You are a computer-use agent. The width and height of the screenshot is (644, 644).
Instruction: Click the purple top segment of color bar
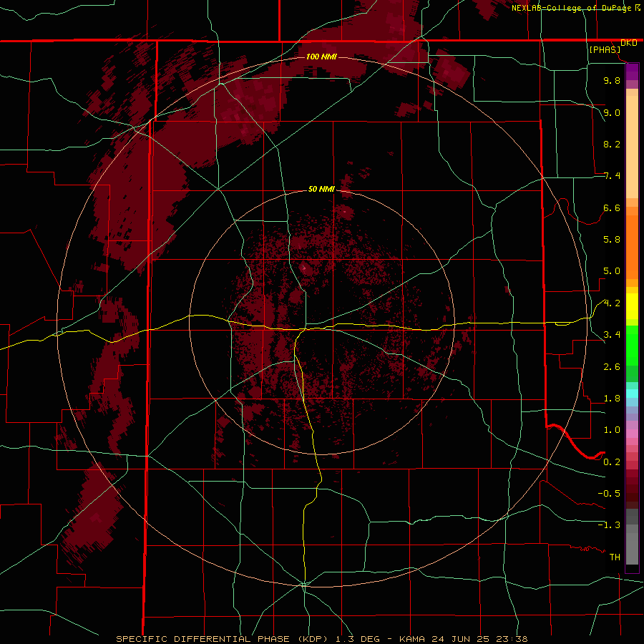632,72
